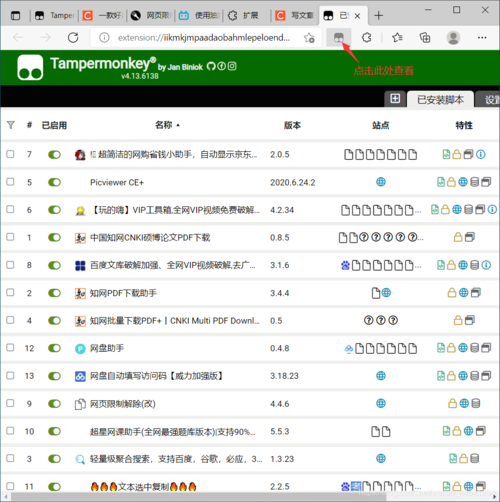Select checkbox for 中国知网CNKI硕博论文PDF下载
500x502 pixels.
point(10,237)
